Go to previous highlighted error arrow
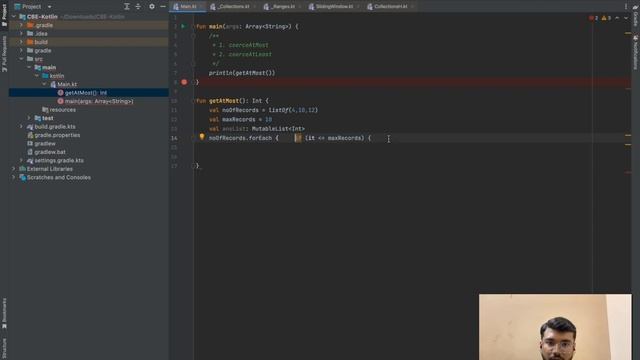The width and height of the screenshot is (640, 360). [617, 18]
